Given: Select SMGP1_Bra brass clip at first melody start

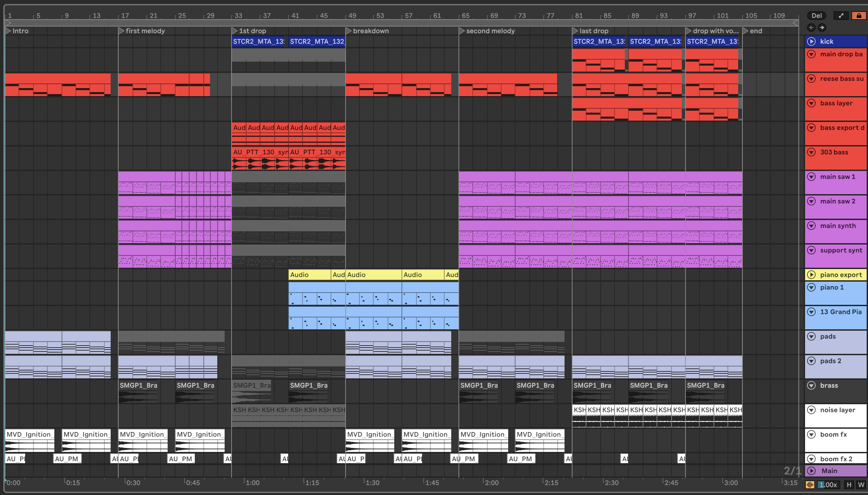Looking at the screenshot, I should [137, 391].
